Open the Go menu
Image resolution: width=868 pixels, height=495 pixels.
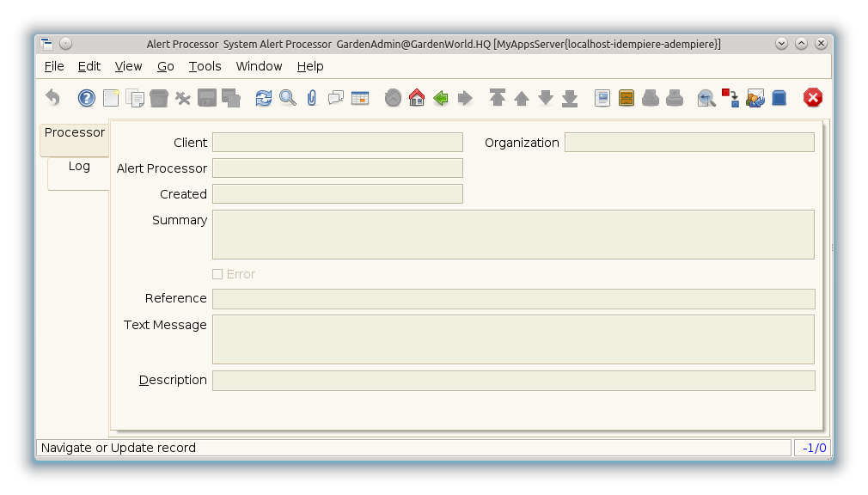click(166, 66)
